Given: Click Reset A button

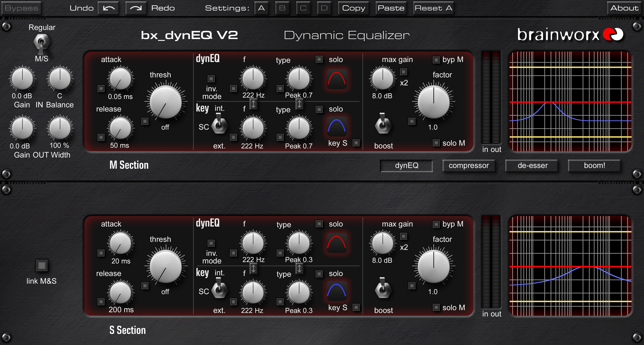Looking at the screenshot, I should coord(434,8).
